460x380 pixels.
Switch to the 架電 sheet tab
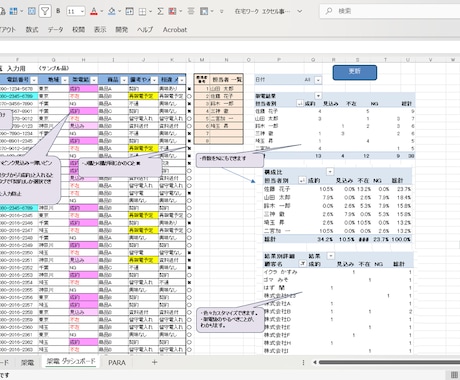coord(27,362)
